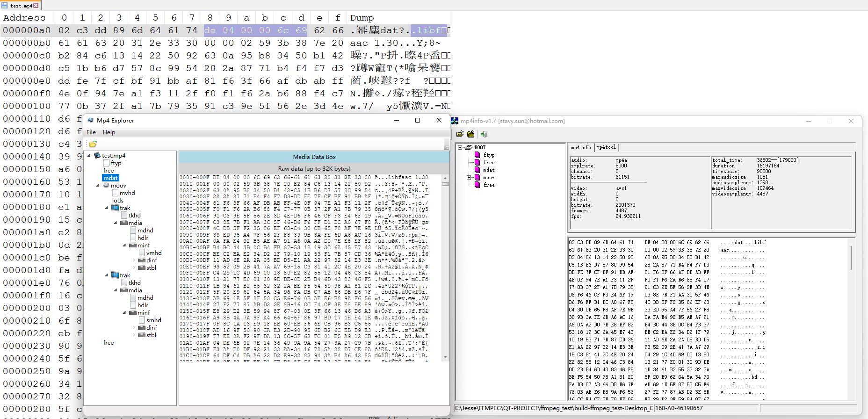
Task: Click the magenta box icon beside ftyp in mp4info
Action: pyautogui.click(x=477, y=155)
